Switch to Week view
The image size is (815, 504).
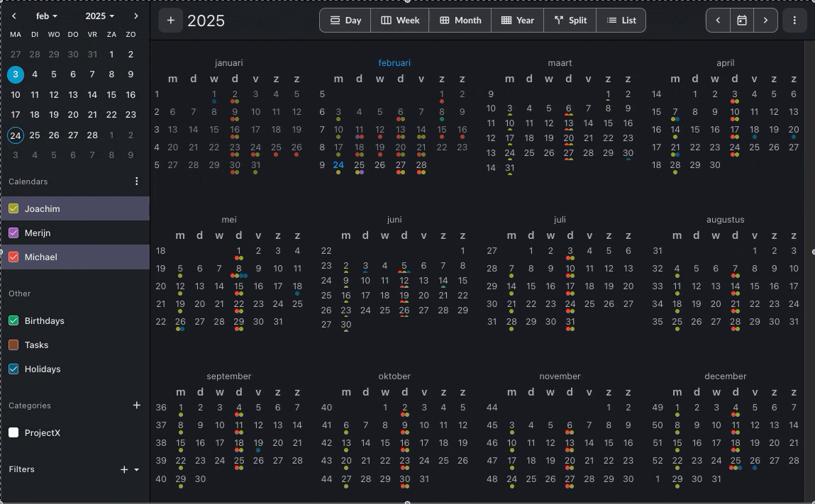400,21
